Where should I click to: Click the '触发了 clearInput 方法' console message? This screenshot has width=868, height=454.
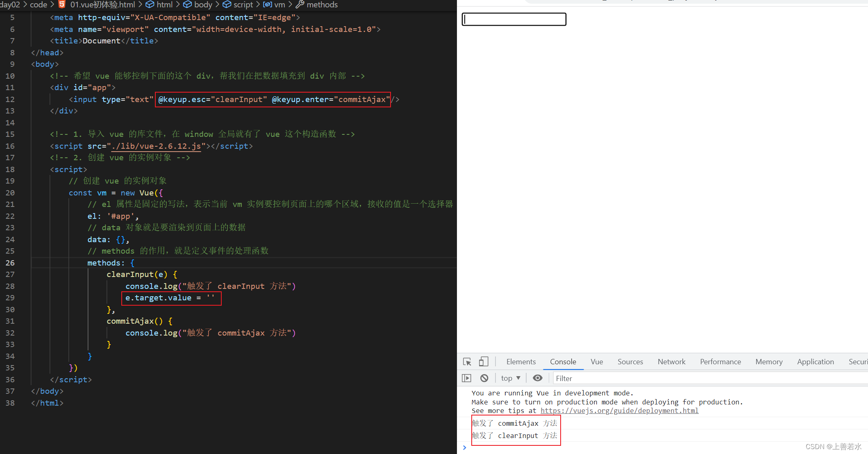[514, 436]
